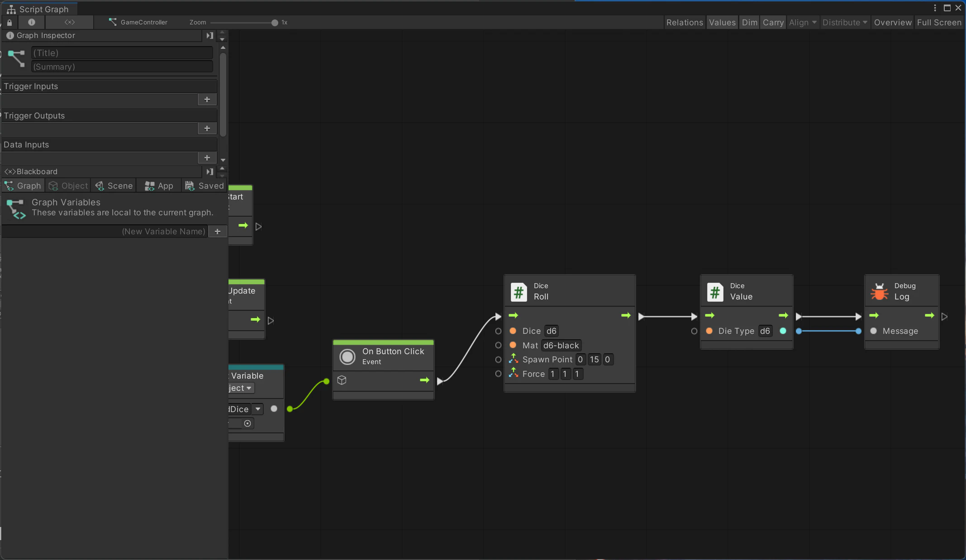The width and height of the screenshot is (966, 560).
Task: Add a new Data Input
Action: tap(207, 158)
